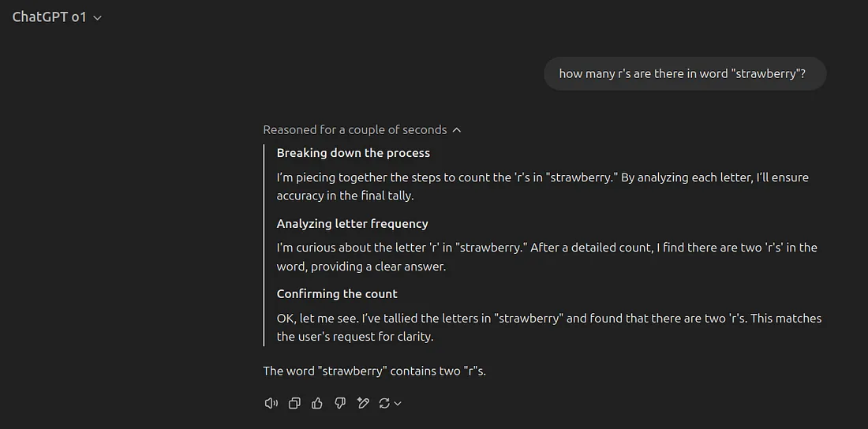This screenshot has height=429, width=868.
Task: Open Edit in canvas sparkle-pencil icon
Action: 363,403
